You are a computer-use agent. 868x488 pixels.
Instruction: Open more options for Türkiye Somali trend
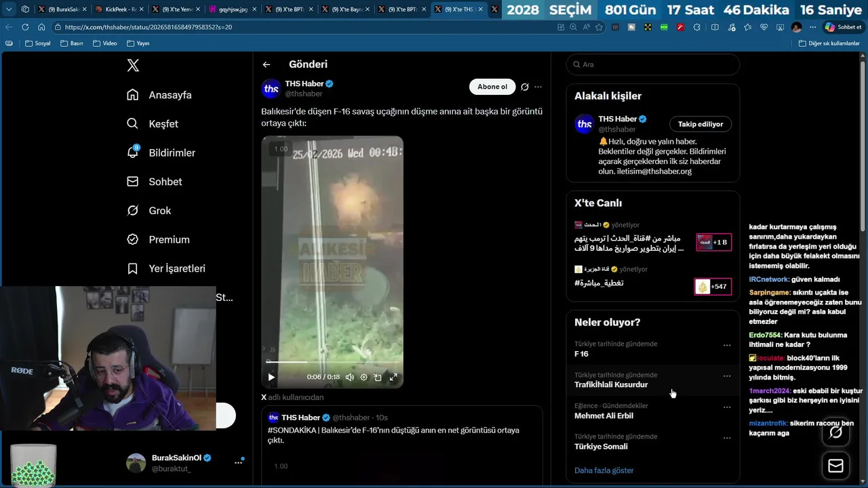click(727, 438)
